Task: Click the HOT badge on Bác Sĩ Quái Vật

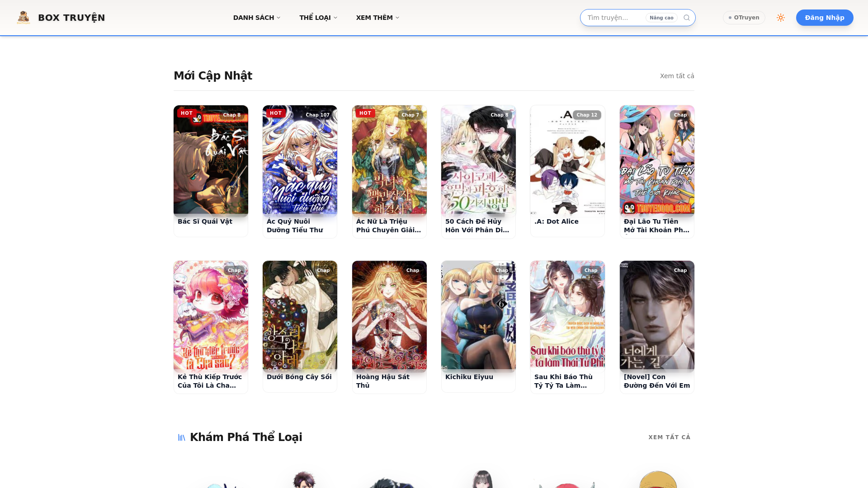Action: point(187,113)
